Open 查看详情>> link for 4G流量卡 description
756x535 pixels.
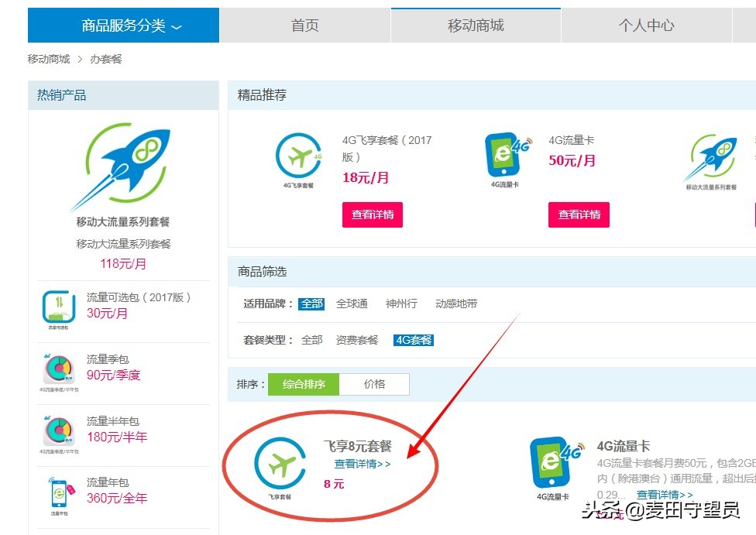point(665,495)
